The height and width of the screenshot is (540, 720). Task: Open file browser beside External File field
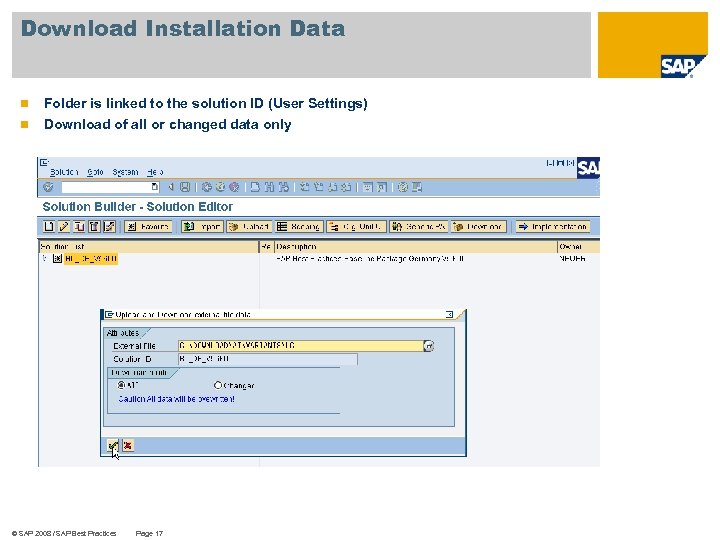click(x=428, y=346)
